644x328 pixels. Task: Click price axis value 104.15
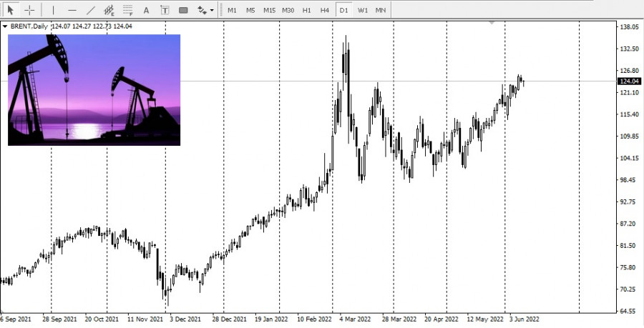[629, 158]
